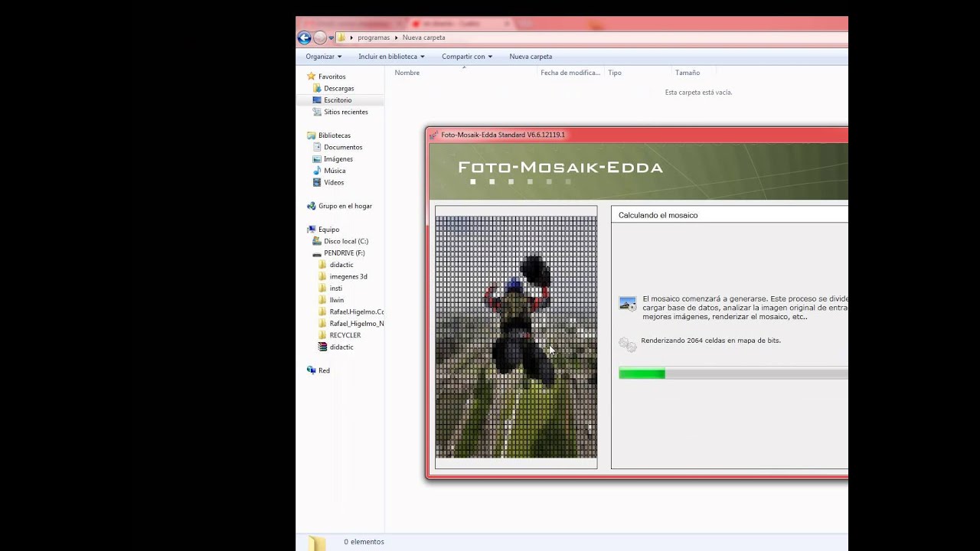Screen dimensions: 980x551
Task: Click the 'Nueva carpeta' toolbar button
Action: (531, 57)
